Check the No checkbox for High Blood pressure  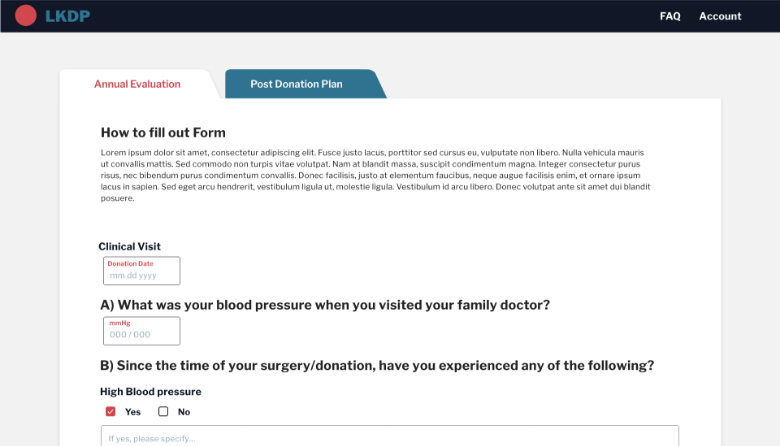pyautogui.click(x=163, y=412)
